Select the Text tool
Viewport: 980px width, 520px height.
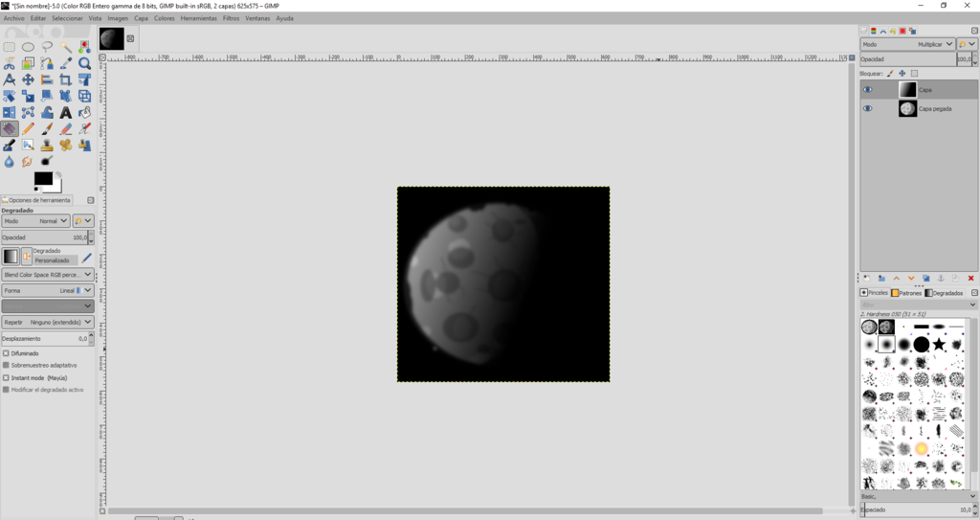click(66, 113)
